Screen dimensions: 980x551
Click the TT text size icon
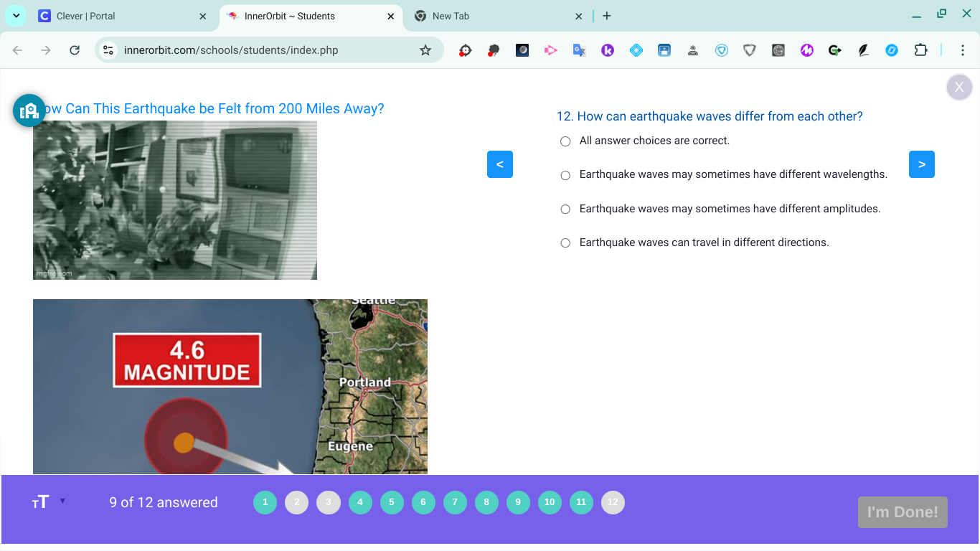(x=41, y=502)
